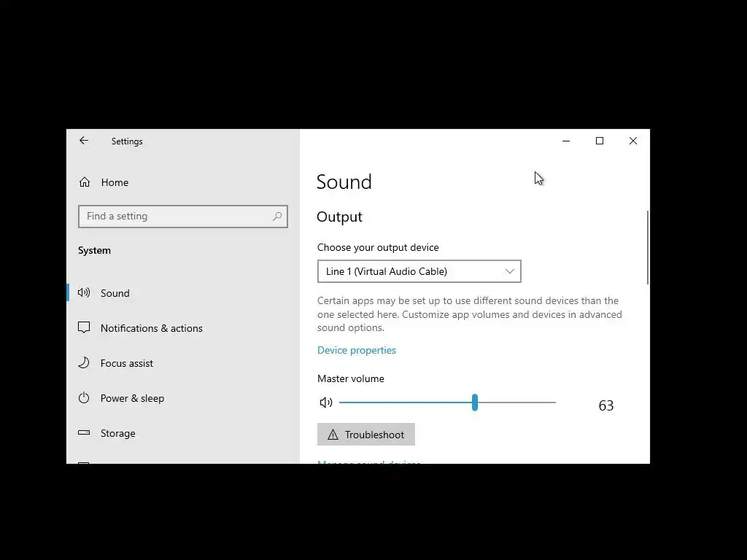Screen dimensions: 747x560
Task: Minimize the Settings window
Action: (x=566, y=141)
